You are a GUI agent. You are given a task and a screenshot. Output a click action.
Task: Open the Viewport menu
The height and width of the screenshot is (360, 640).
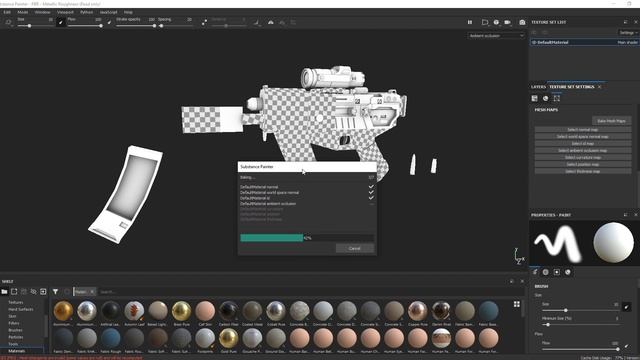pyautogui.click(x=65, y=12)
